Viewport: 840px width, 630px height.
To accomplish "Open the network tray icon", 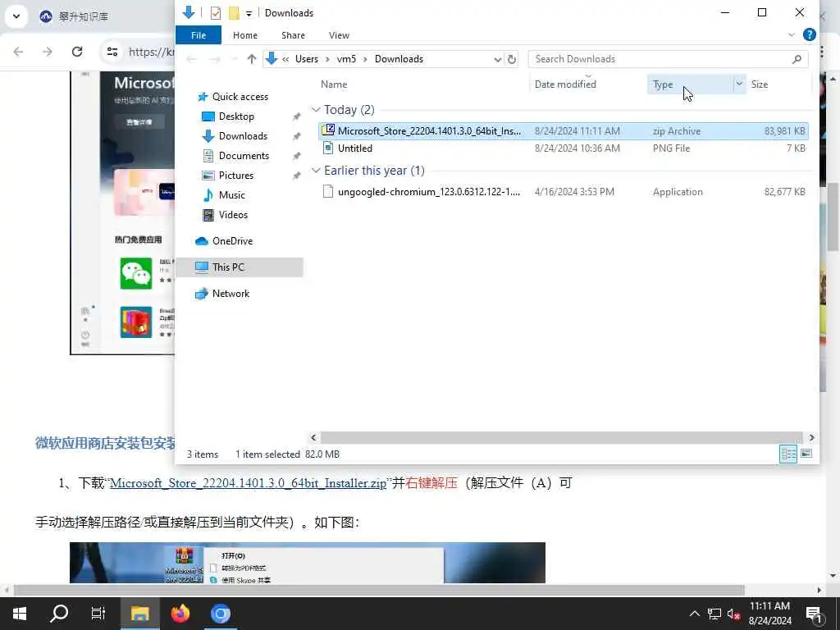I will pos(714,614).
